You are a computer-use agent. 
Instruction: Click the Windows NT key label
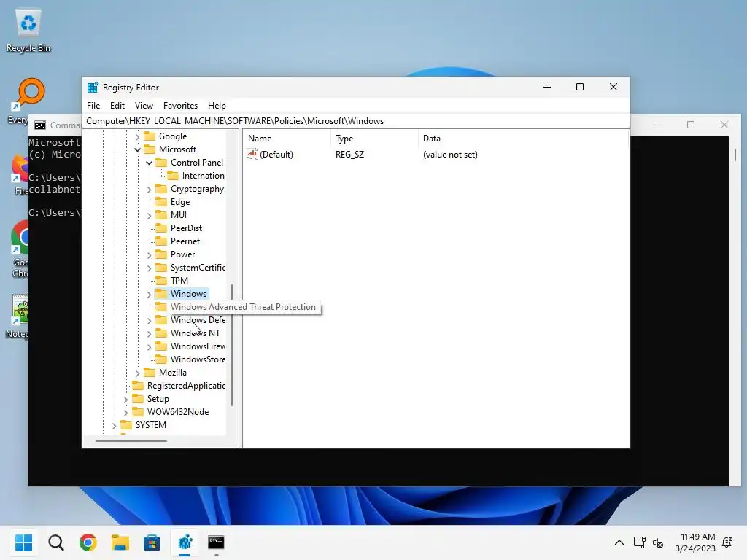pyautogui.click(x=196, y=332)
